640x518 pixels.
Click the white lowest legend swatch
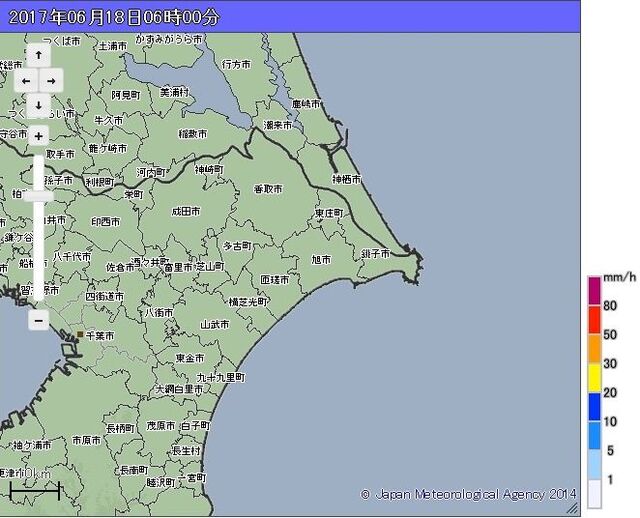pyautogui.click(x=594, y=494)
